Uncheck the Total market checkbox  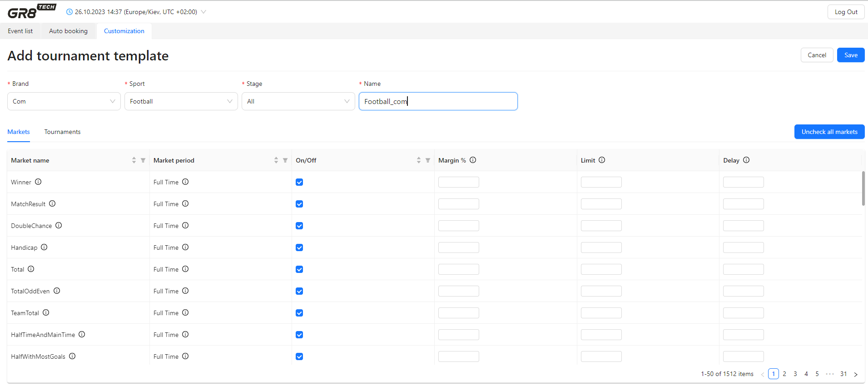click(x=299, y=269)
